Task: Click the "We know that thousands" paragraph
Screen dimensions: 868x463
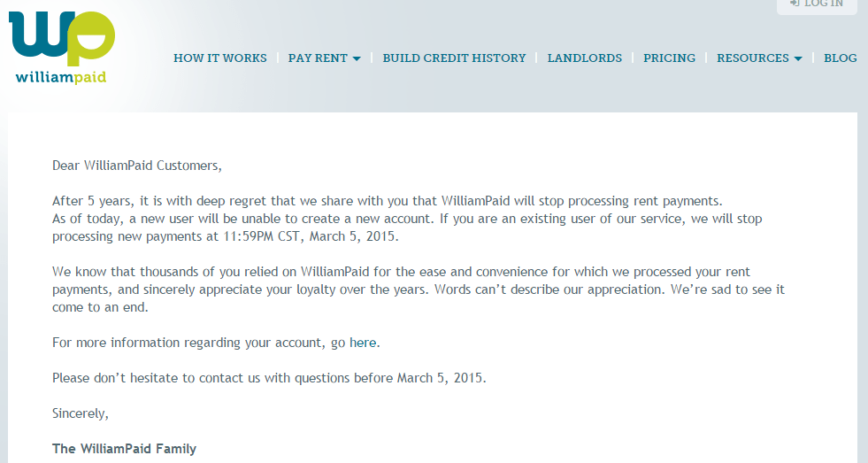Action: point(401,272)
